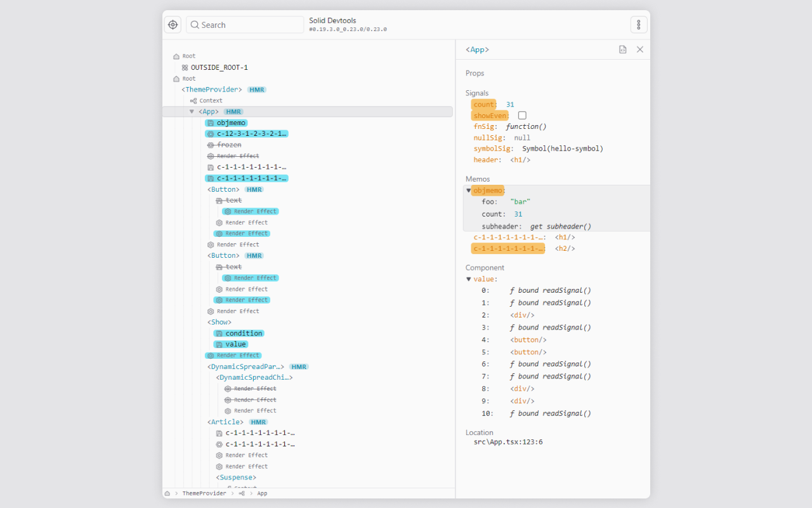Click the HMR badge next to Button
The image size is (812, 508).
click(x=254, y=189)
